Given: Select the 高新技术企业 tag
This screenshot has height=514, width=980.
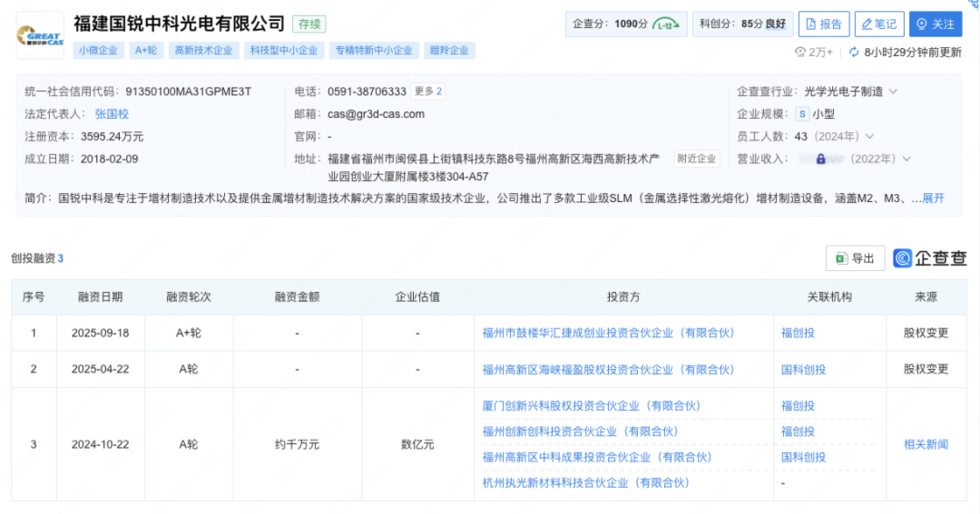Looking at the screenshot, I should [x=203, y=51].
